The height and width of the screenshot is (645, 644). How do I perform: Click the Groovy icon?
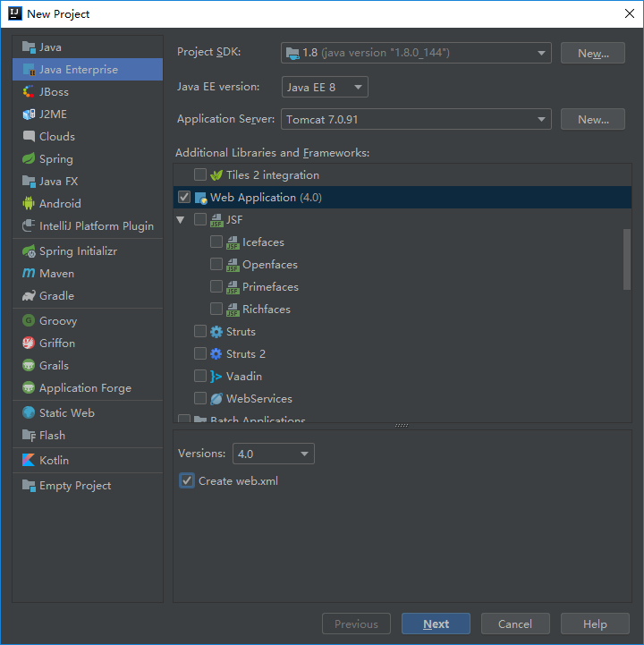point(29,320)
